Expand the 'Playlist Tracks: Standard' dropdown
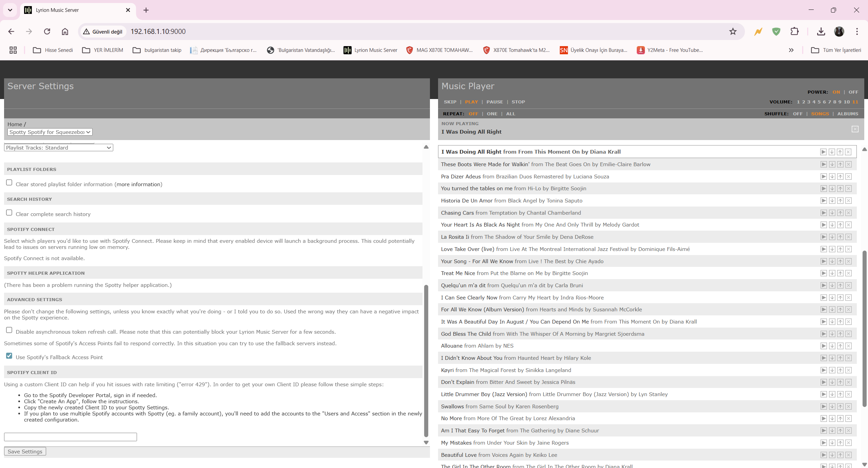 [x=58, y=148]
